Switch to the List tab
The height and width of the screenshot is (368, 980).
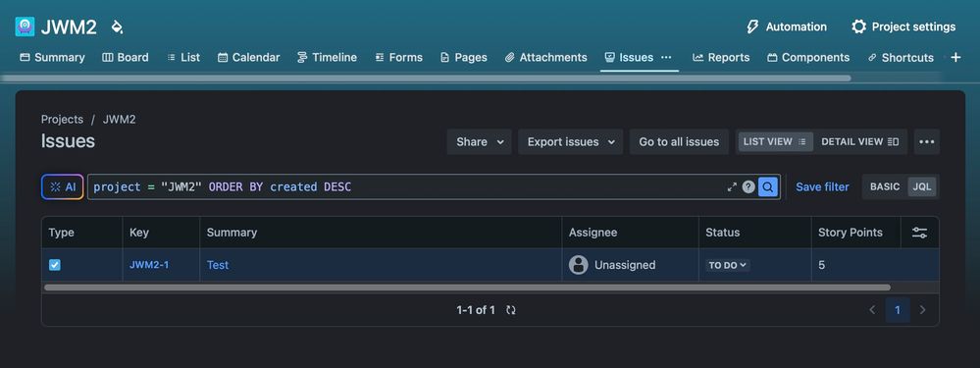point(183,58)
